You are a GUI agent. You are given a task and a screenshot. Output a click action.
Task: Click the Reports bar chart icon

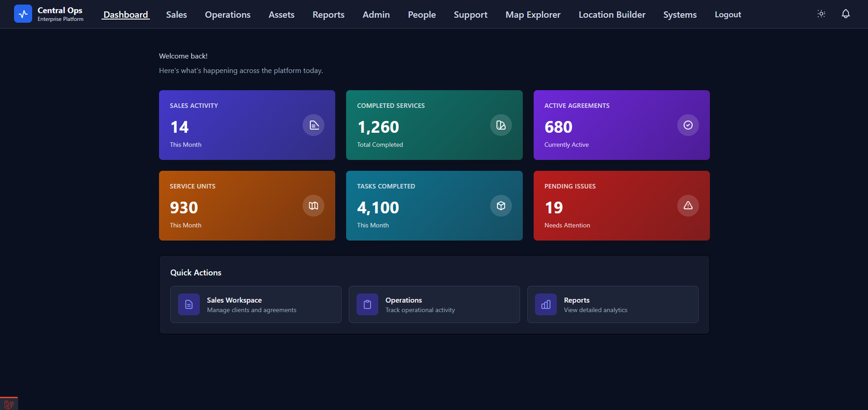[546, 305]
